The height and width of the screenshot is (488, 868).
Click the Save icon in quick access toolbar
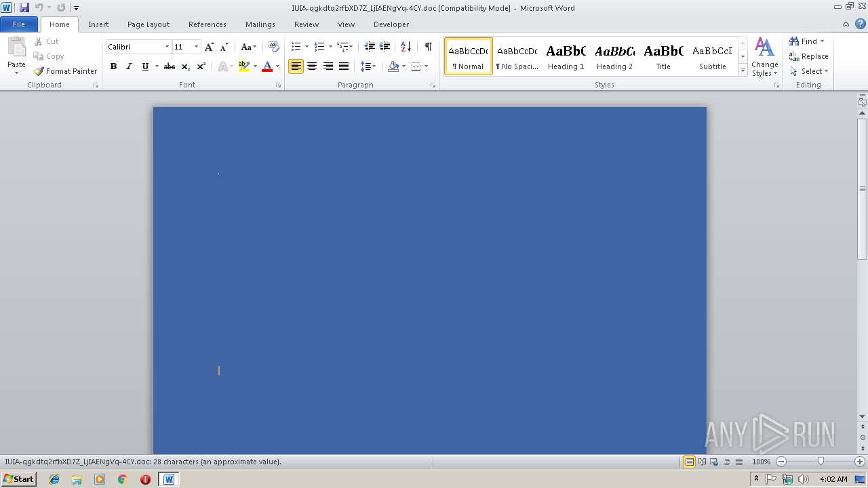pos(24,7)
